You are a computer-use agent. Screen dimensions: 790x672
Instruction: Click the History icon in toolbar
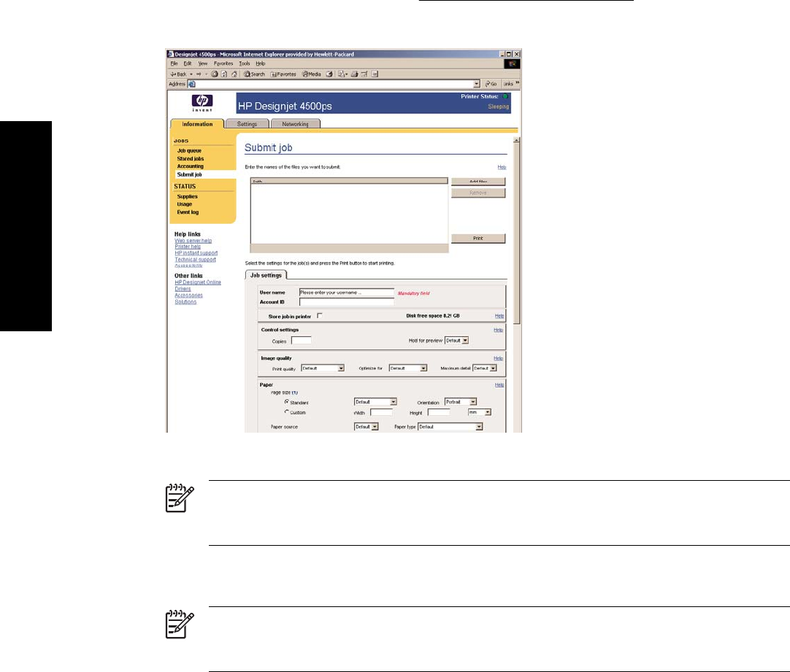coord(329,74)
